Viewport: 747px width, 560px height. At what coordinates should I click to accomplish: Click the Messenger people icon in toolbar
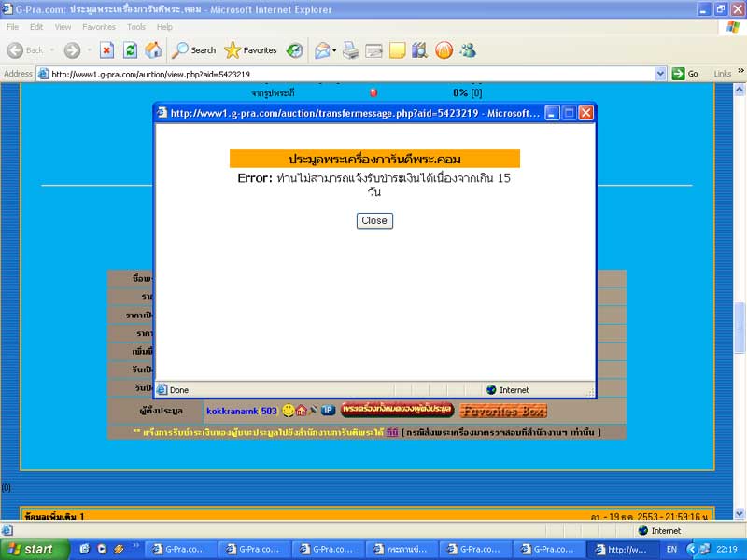(467, 50)
